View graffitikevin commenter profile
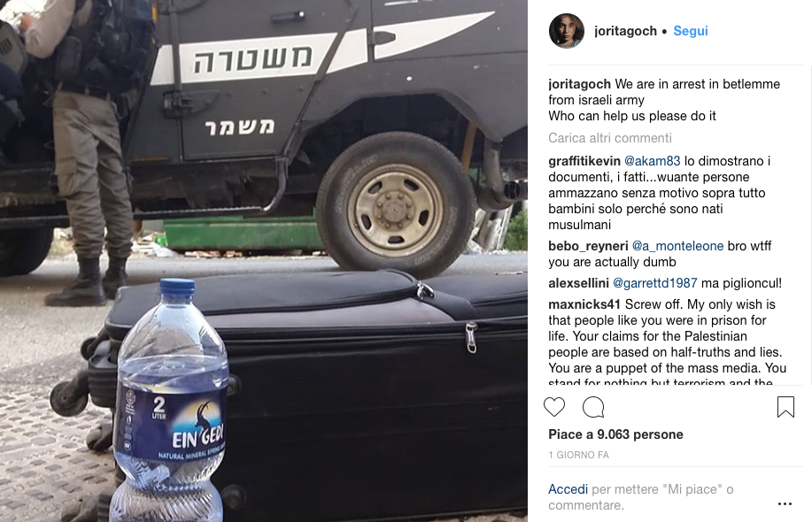Screen dimensions: 812x522 [x=584, y=161]
